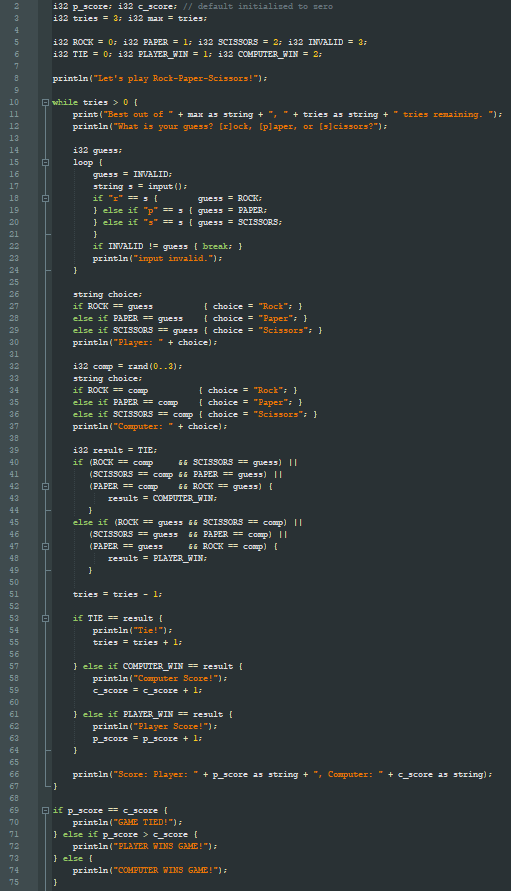The image size is (511, 892).
Task: Click the string "Let's play Rock-Paper-Scissors!"
Action: [174, 79]
